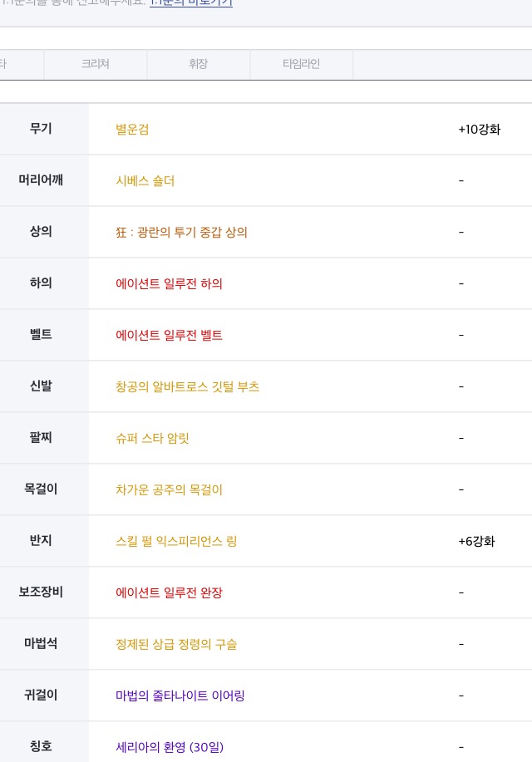
Task: Open the 별운검 weapon item
Action: [x=132, y=130]
